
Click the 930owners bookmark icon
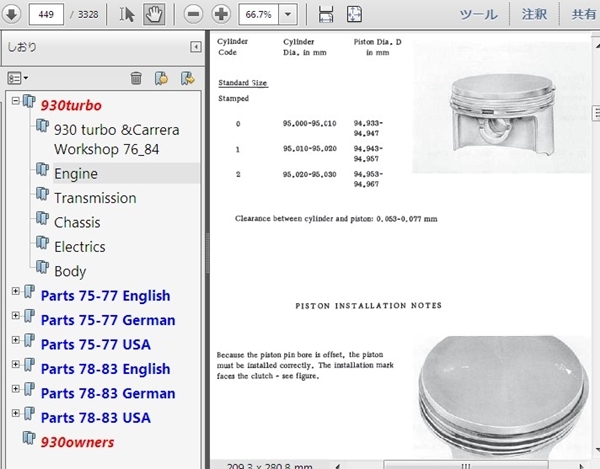click(29, 438)
